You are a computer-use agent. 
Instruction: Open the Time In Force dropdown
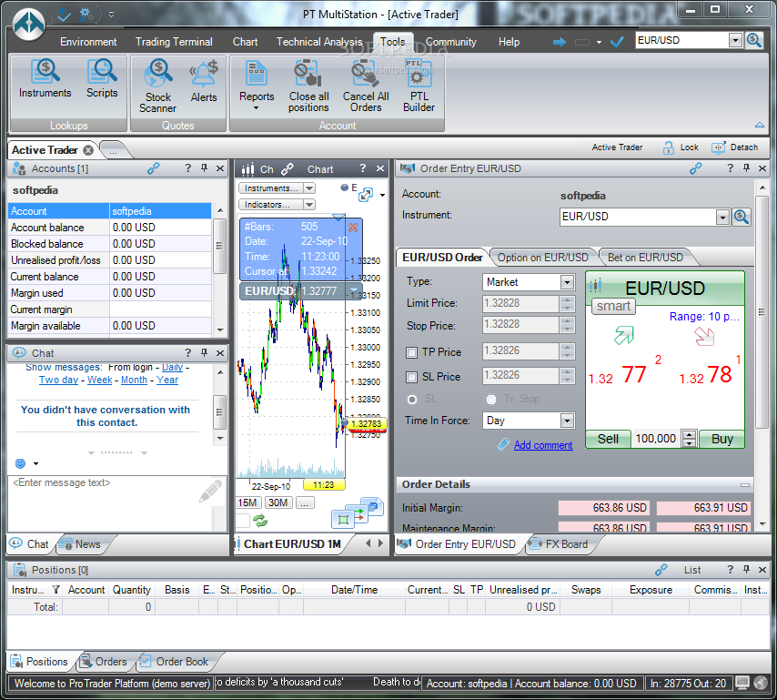(567, 421)
